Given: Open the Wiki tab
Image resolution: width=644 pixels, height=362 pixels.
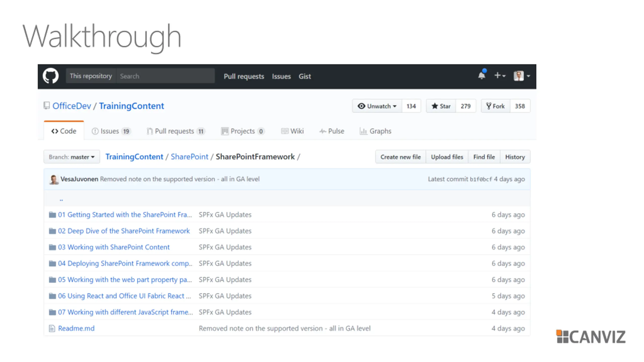Looking at the screenshot, I should point(292,131).
